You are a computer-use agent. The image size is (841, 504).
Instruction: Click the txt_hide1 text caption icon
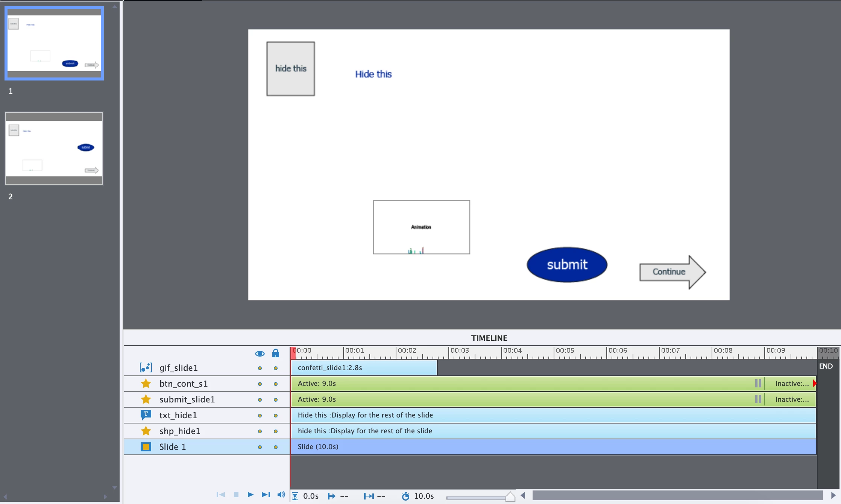tap(146, 415)
